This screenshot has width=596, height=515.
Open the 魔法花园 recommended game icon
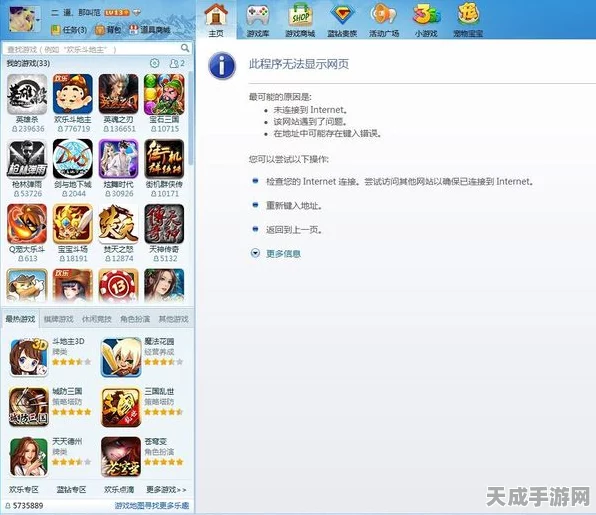(121, 357)
